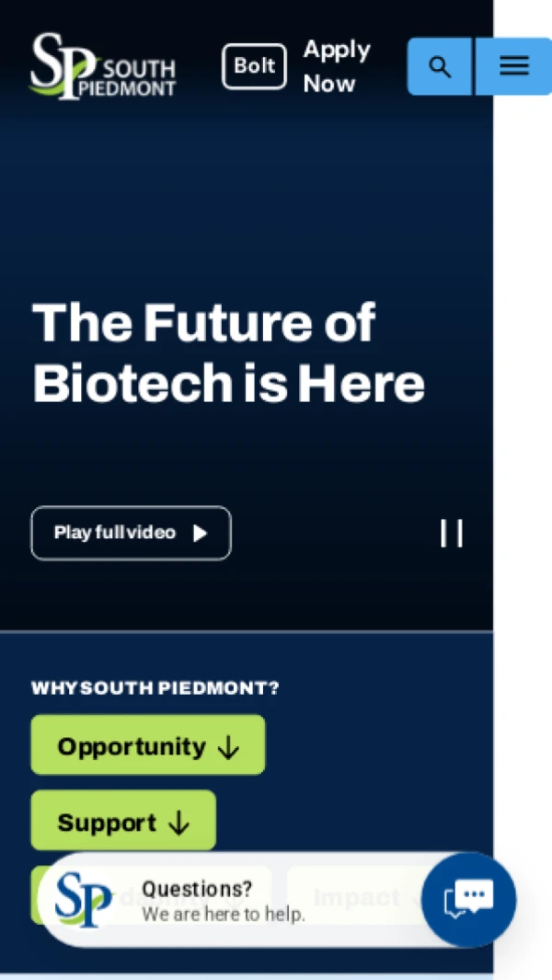Expand the Opportunity section
Screen dimensions: 552x980
click(148, 745)
